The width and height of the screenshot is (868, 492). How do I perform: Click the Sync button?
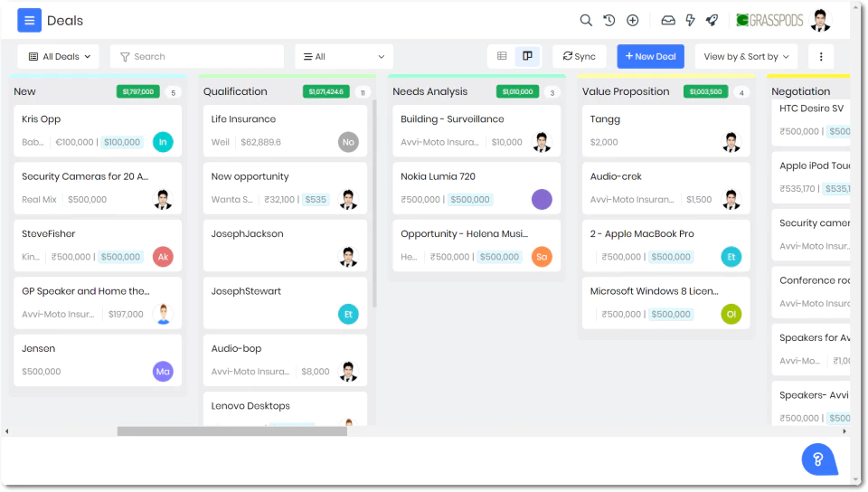(x=579, y=56)
